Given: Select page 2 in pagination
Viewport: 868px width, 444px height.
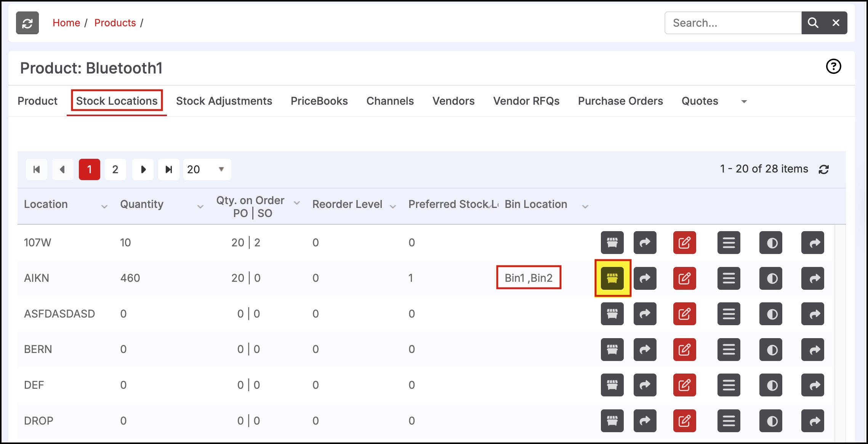Looking at the screenshot, I should (115, 169).
